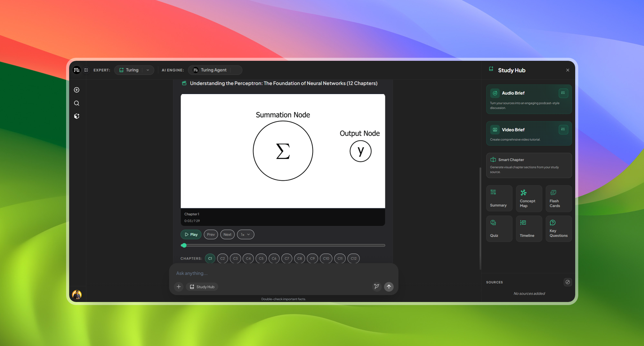Open the Timeline tool
The width and height of the screenshot is (644, 346).
[x=529, y=229]
